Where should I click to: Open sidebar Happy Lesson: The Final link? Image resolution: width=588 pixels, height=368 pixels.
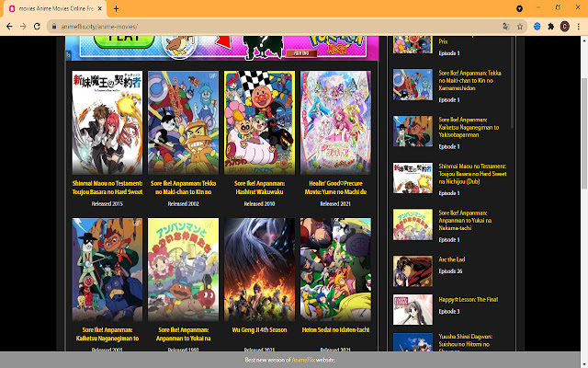click(469, 299)
